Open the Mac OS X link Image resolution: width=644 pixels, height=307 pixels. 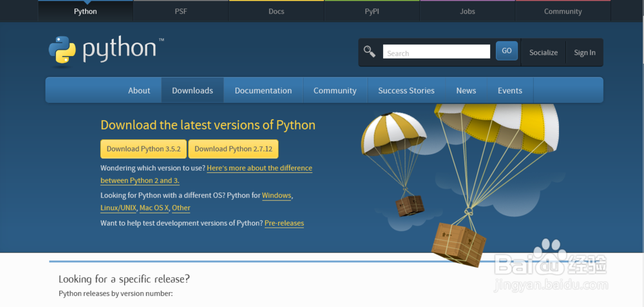[x=153, y=208]
